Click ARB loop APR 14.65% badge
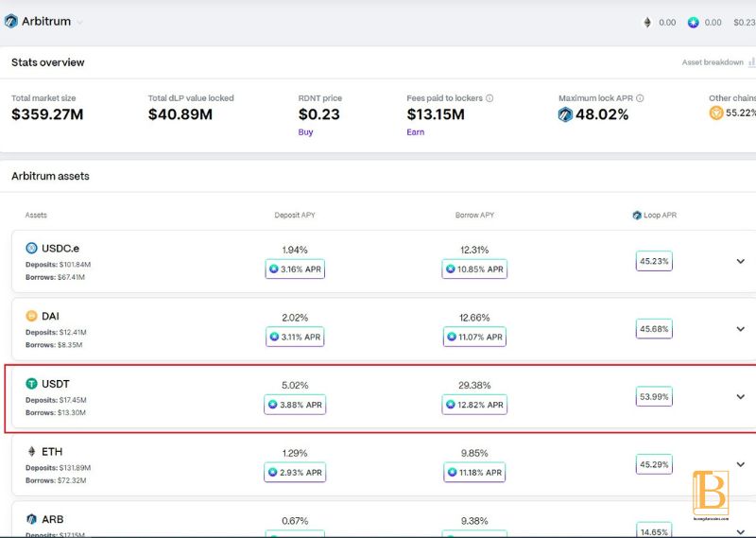756x538 pixels. click(x=654, y=530)
